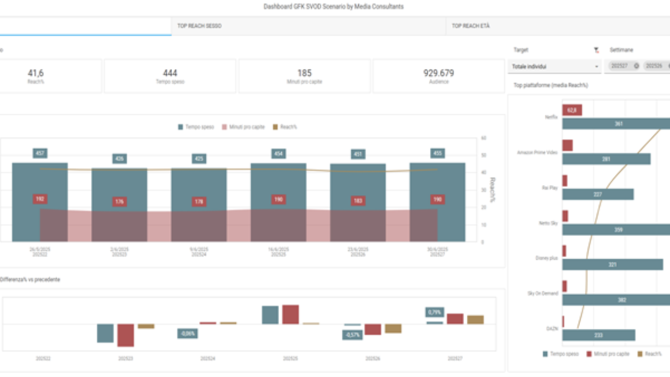The image size is (670, 377).
Task: Click the gold Reach% legend square in main chart
Action: pyautogui.click(x=275, y=127)
